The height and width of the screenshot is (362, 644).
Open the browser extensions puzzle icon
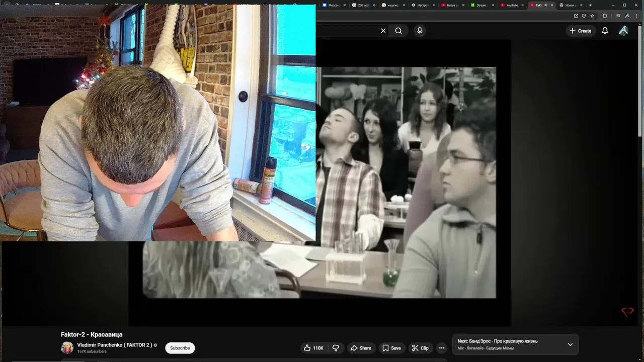pos(605,16)
